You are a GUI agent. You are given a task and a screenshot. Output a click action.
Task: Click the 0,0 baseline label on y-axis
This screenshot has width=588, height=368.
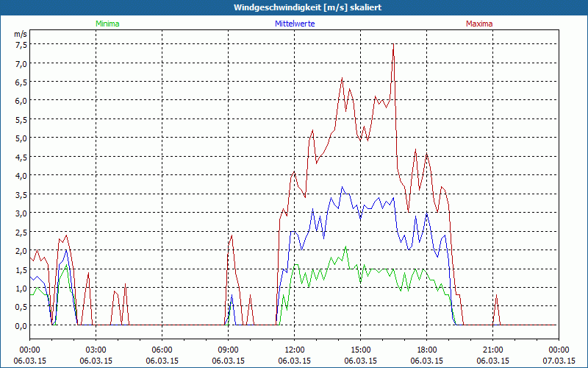pyautogui.click(x=21, y=325)
